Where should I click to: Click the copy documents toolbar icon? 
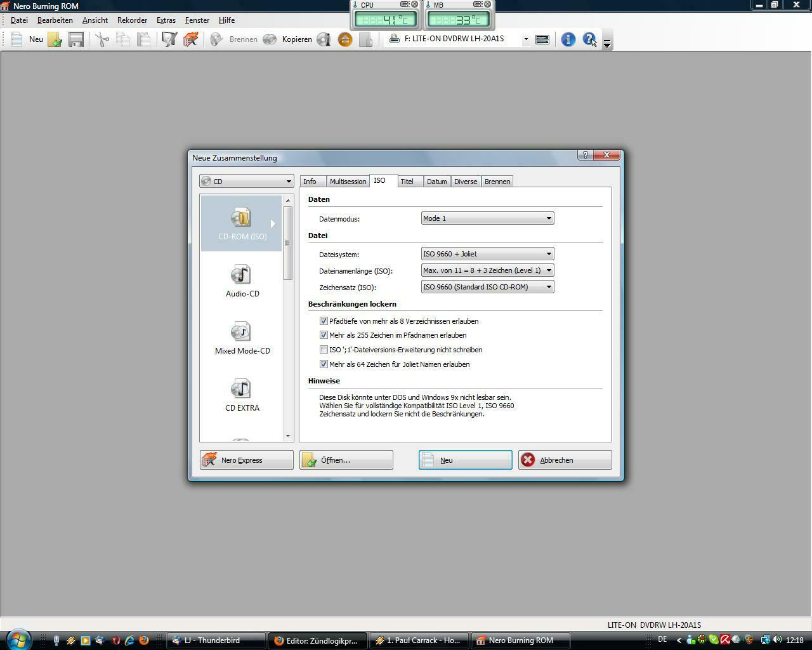click(x=123, y=39)
